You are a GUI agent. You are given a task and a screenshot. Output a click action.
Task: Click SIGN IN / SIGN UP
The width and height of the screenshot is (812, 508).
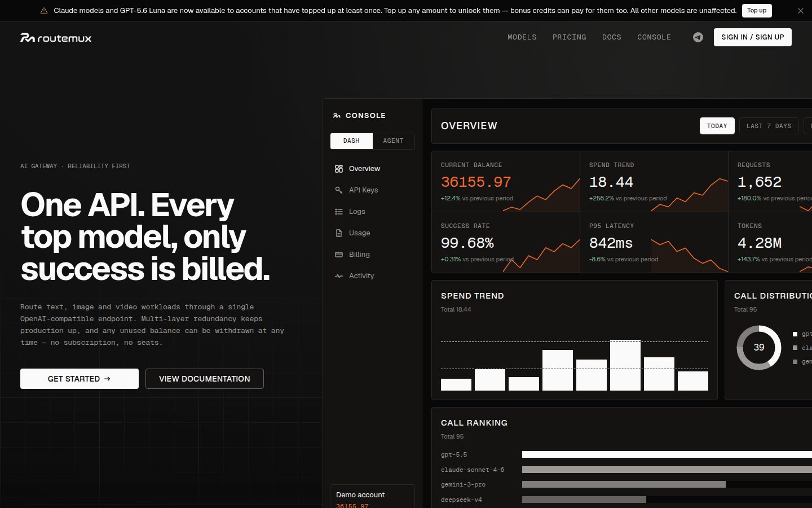[753, 37]
